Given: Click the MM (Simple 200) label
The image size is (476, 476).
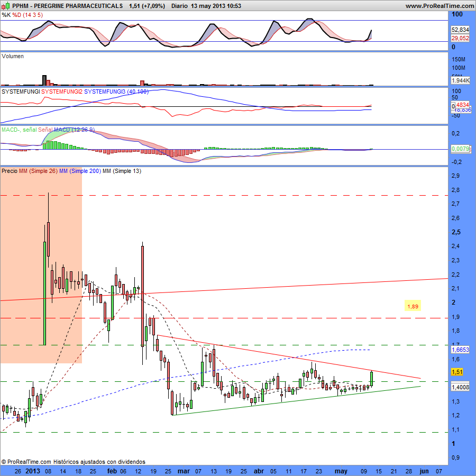Looking at the screenshot, I should point(80,171).
